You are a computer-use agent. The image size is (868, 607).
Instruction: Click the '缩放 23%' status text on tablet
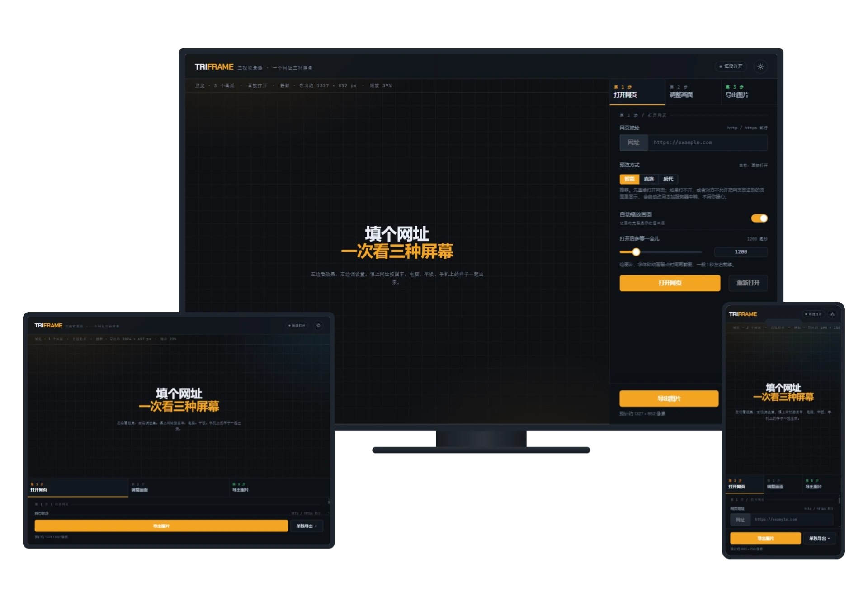coord(168,339)
